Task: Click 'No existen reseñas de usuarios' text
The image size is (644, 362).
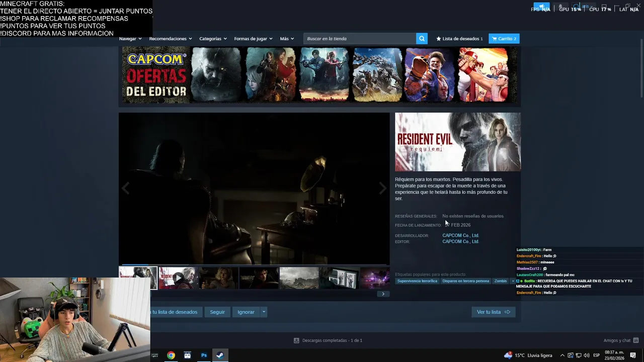Action: 473,216
